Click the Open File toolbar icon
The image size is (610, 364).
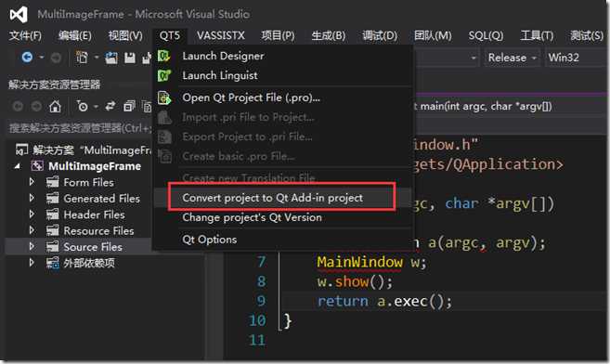[111, 58]
